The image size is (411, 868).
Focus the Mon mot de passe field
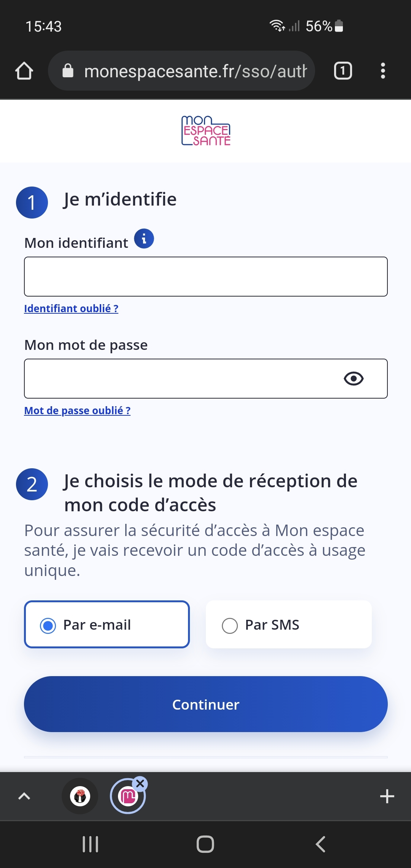point(206,379)
